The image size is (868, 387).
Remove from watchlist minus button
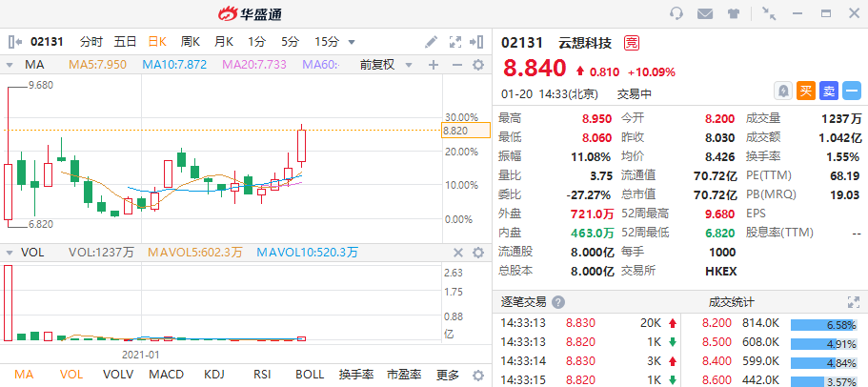coord(852,92)
